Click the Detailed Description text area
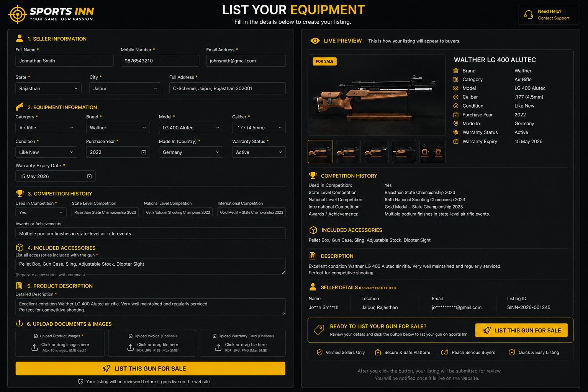 [151, 307]
